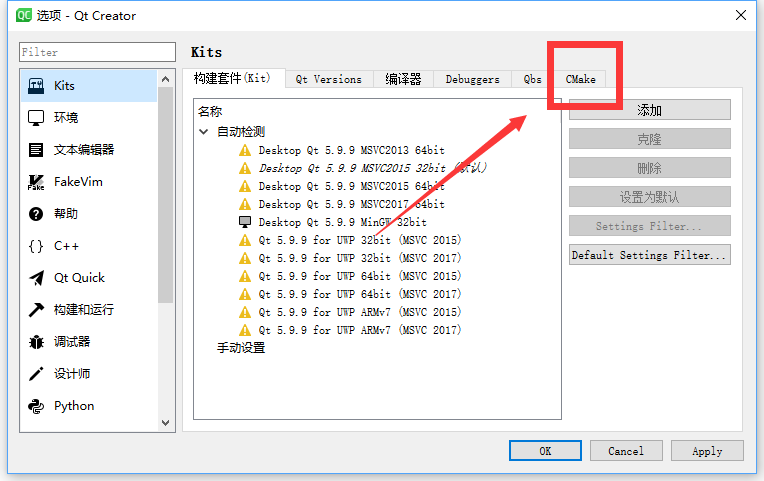Viewport: 764px width, 481px height.
Task: Switch to the 编译器 tab
Action: coord(403,79)
